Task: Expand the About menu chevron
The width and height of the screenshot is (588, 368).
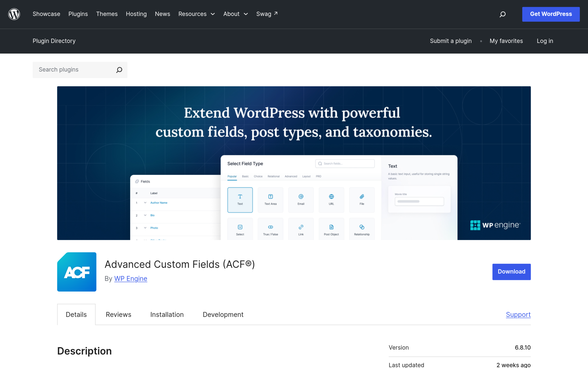Action: click(x=246, y=14)
